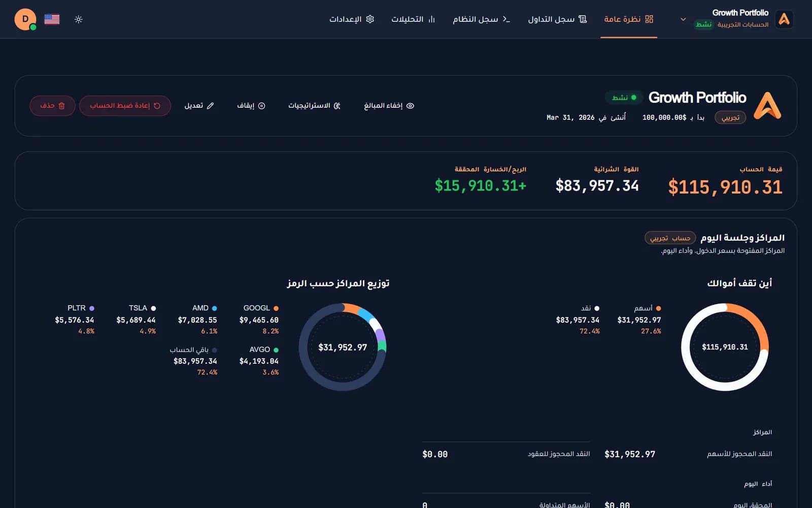Click the positions-by-symbol donut chart center

pos(343,347)
